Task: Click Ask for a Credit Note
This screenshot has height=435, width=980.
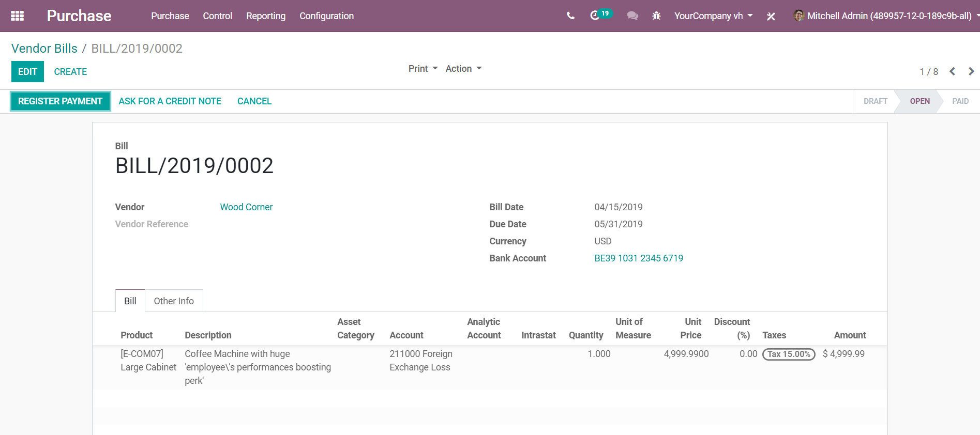Action: [170, 101]
